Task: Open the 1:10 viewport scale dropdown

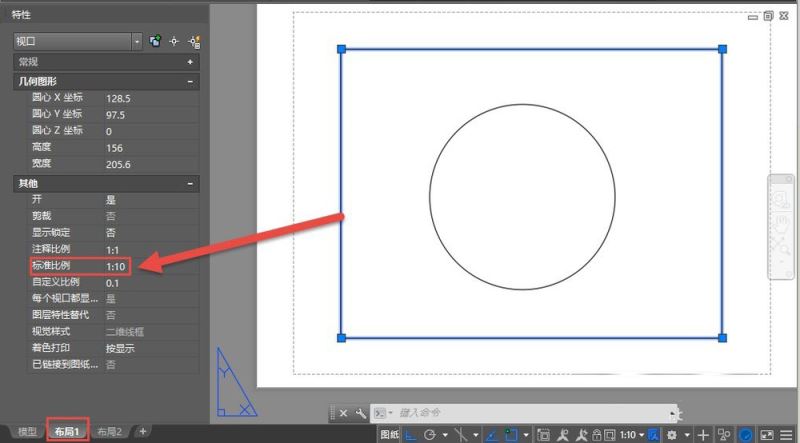Action: coord(630,435)
